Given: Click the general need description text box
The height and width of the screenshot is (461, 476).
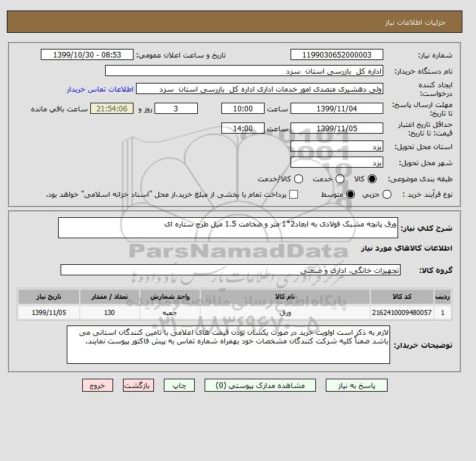Looking at the screenshot, I should (x=228, y=228).
